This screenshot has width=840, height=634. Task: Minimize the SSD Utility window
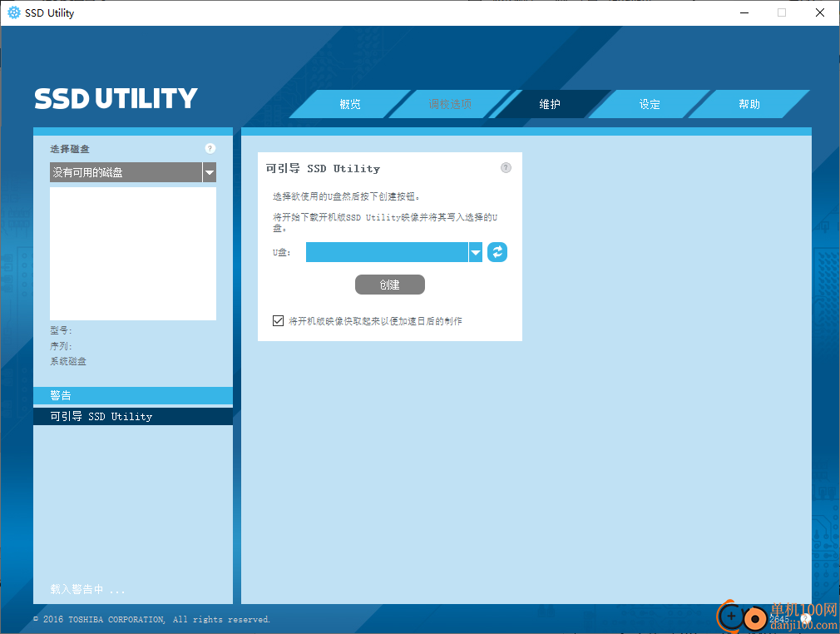click(x=744, y=12)
